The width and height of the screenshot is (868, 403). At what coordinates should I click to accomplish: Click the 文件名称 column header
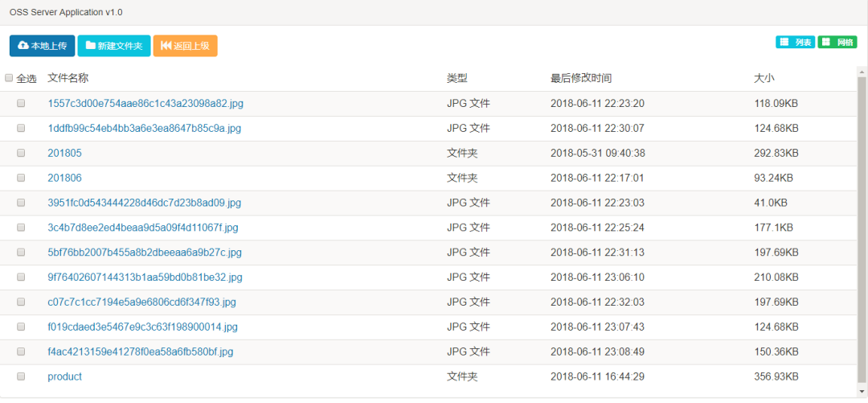[x=68, y=78]
